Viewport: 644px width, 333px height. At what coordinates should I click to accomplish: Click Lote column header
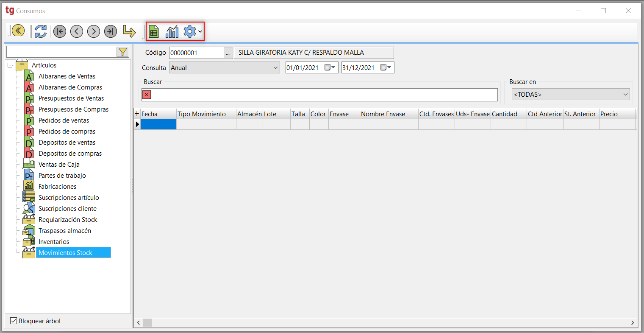tap(277, 114)
